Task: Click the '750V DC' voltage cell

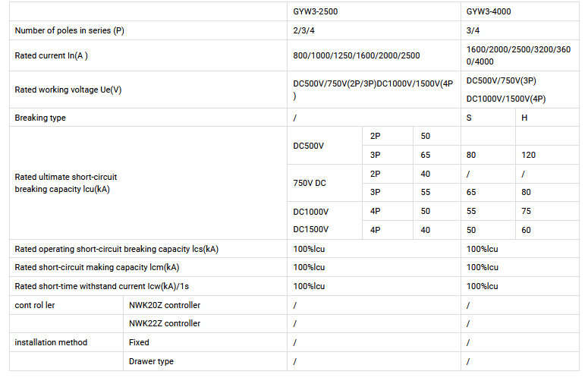Action: coord(309,183)
